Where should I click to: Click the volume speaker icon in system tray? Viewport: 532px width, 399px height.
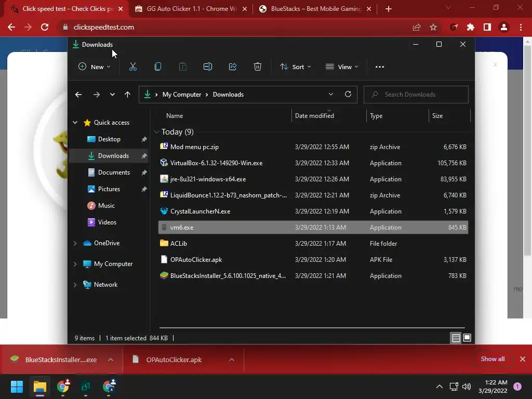click(467, 387)
